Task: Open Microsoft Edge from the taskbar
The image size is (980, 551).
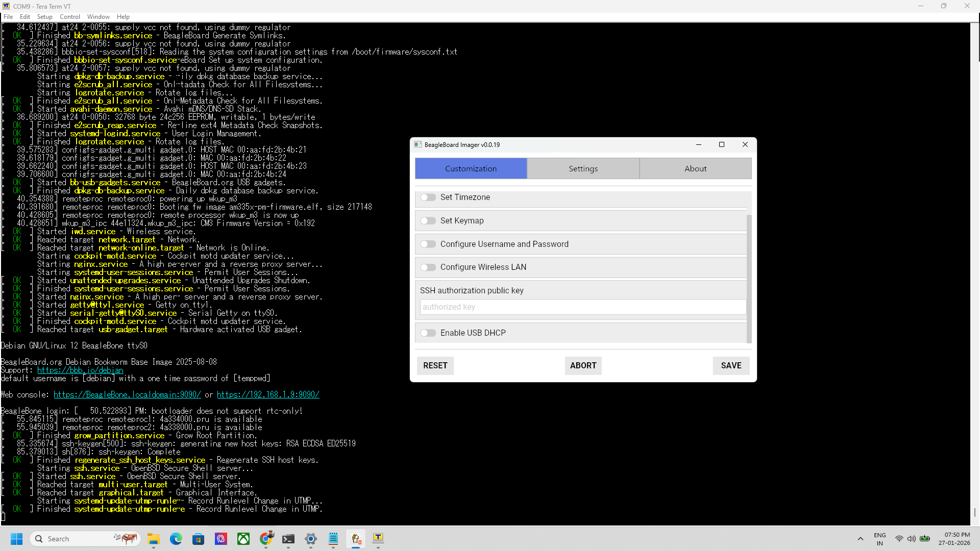Action: coord(176,539)
